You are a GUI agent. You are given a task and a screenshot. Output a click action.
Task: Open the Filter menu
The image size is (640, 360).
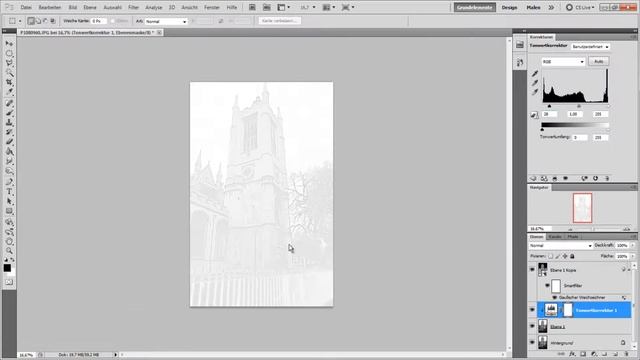(133, 7)
